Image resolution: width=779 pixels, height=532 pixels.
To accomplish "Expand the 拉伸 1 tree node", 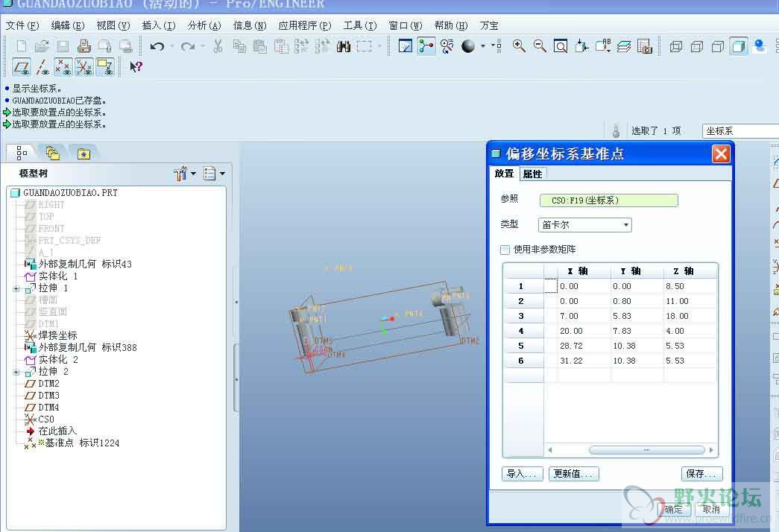I will pyautogui.click(x=16, y=288).
